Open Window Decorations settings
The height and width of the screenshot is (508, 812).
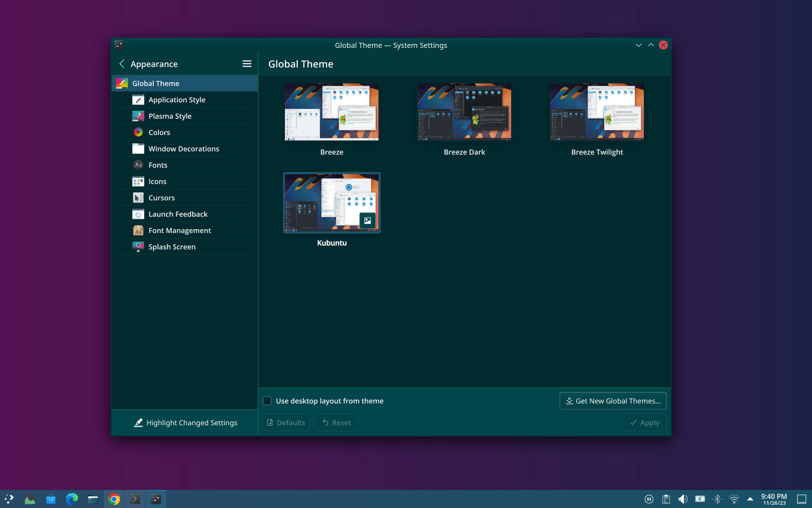pos(185,149)
